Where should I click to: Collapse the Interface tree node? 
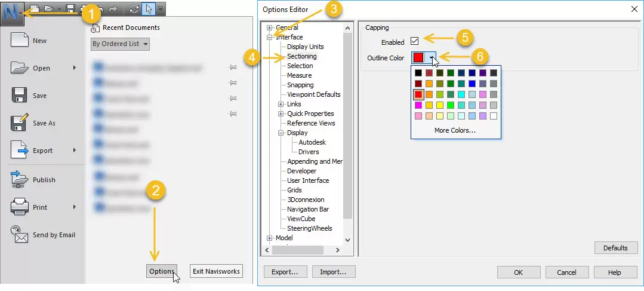[x=270, y=37]
